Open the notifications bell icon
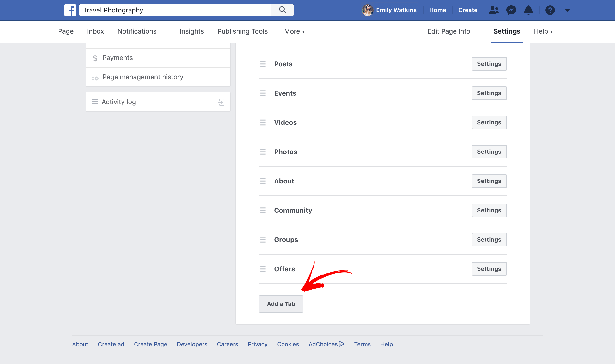 (528, 10)
